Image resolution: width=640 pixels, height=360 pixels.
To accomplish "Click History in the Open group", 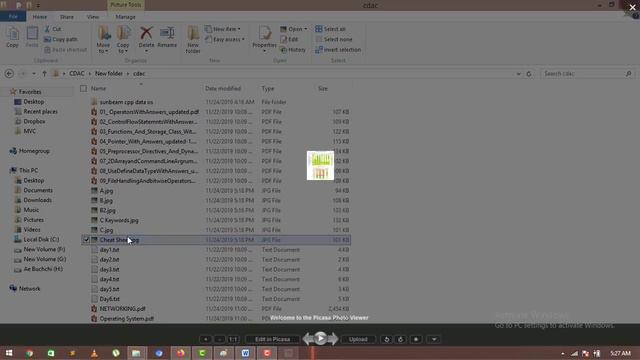I will (x=293, y=50).
